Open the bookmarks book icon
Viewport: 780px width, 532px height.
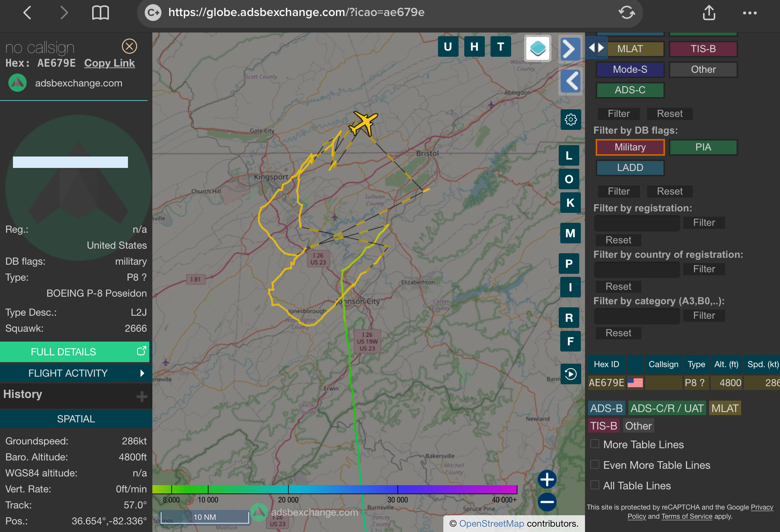pos(101,13)
